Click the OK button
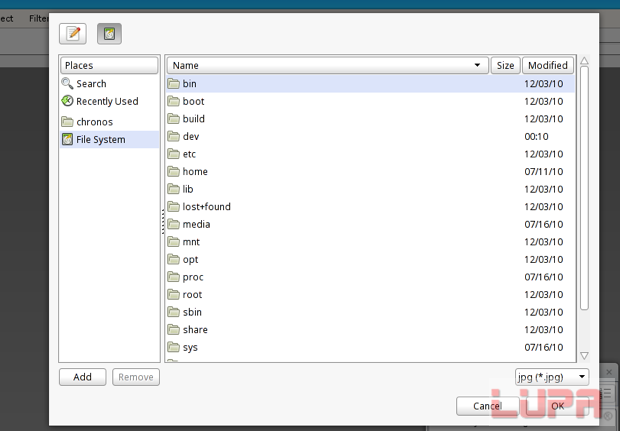 click(558, 406)
